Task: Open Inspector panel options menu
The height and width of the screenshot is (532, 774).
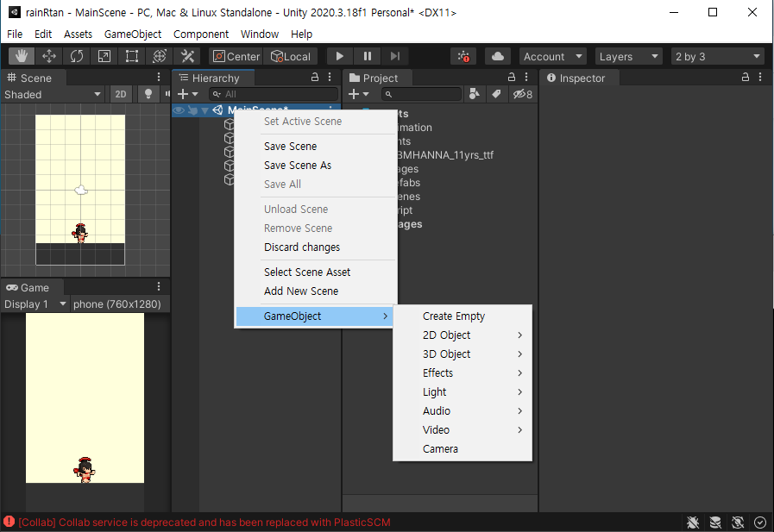Action: (x=760, y=77)
